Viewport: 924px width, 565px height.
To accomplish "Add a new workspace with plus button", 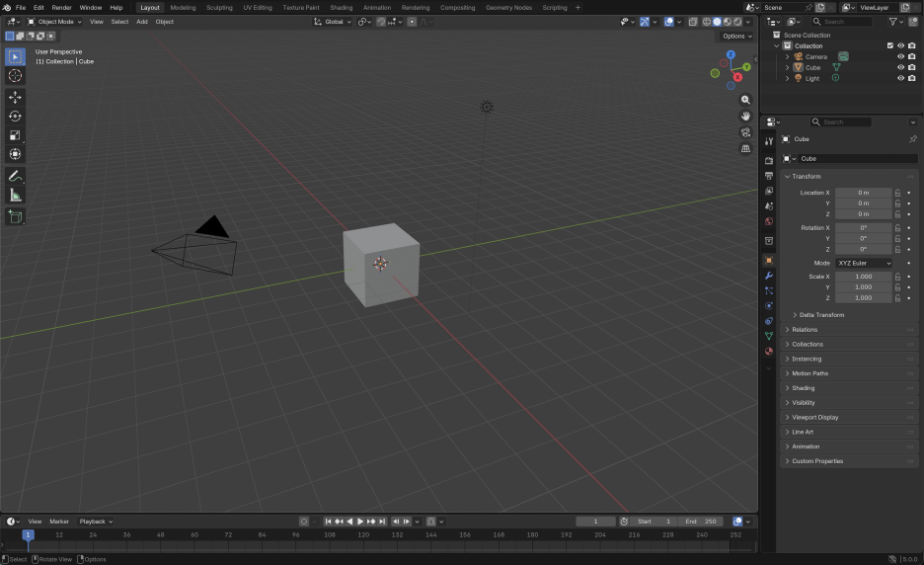I will pos(578,8).
